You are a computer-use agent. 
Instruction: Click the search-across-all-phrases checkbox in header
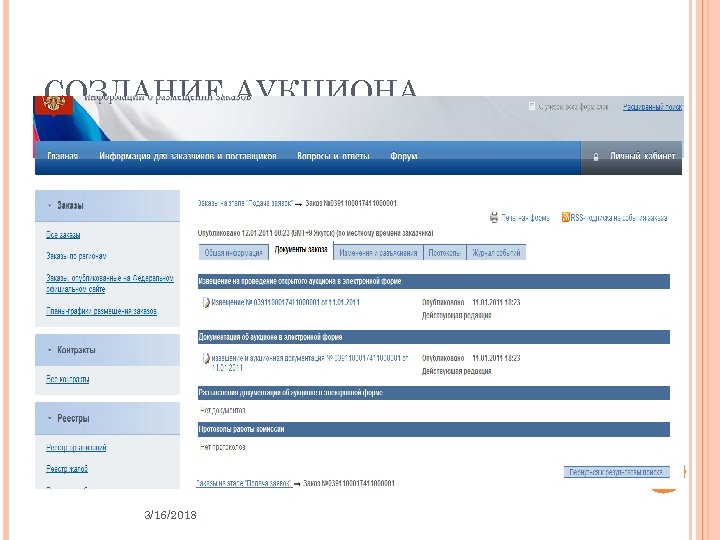532,107
